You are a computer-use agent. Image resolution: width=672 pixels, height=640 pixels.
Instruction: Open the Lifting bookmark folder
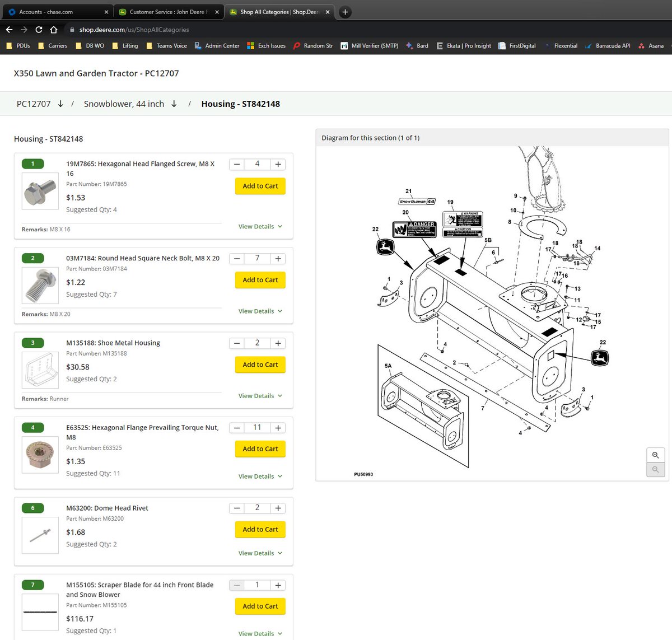coord(125,46)
